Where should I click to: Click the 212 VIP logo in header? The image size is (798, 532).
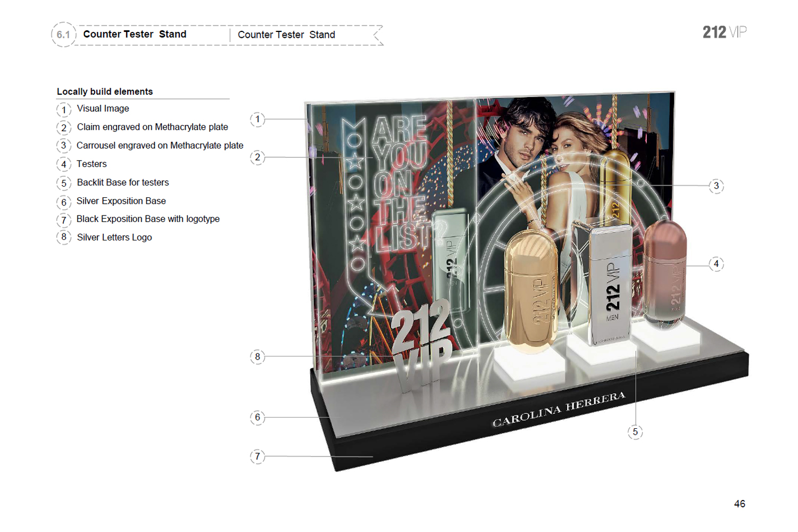[x=725, y=32]
